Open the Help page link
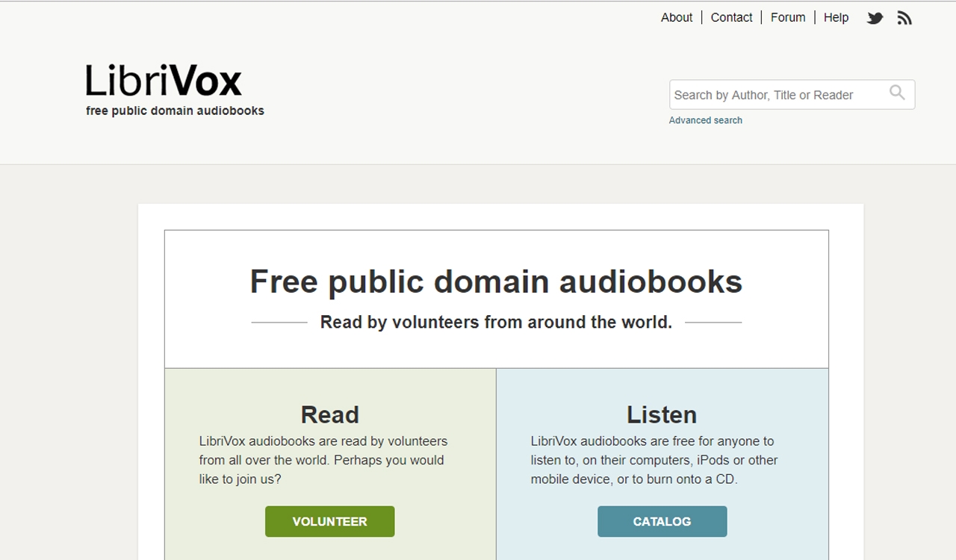 pos(836,17)
